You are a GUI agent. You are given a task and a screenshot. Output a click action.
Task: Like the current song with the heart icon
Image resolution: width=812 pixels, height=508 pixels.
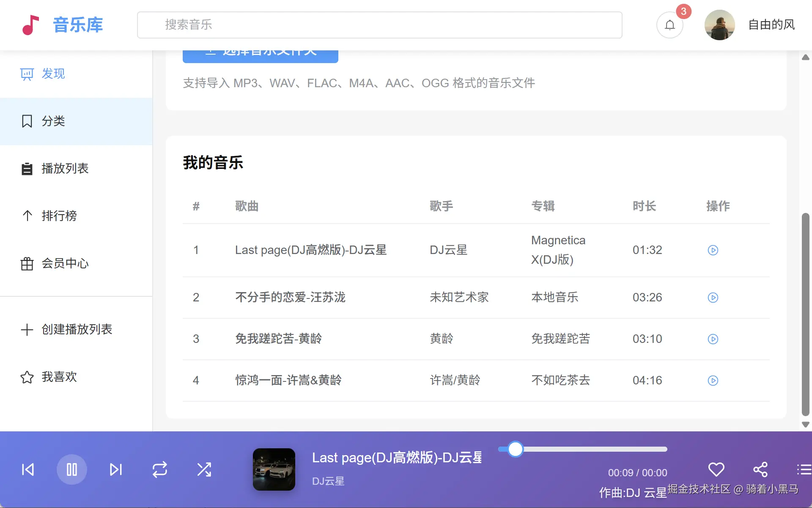(x=716, y=469)
